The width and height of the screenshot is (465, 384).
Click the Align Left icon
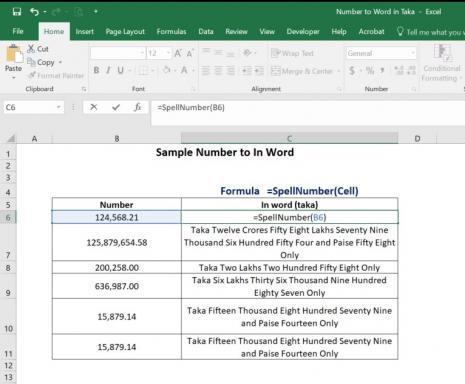[206, 71]
